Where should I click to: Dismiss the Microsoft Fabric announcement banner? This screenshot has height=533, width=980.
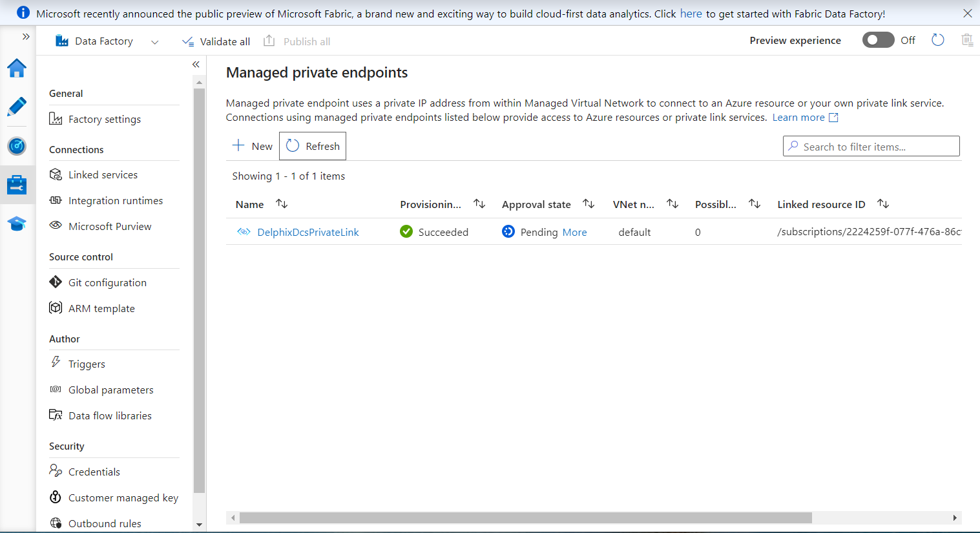point(967,13)
